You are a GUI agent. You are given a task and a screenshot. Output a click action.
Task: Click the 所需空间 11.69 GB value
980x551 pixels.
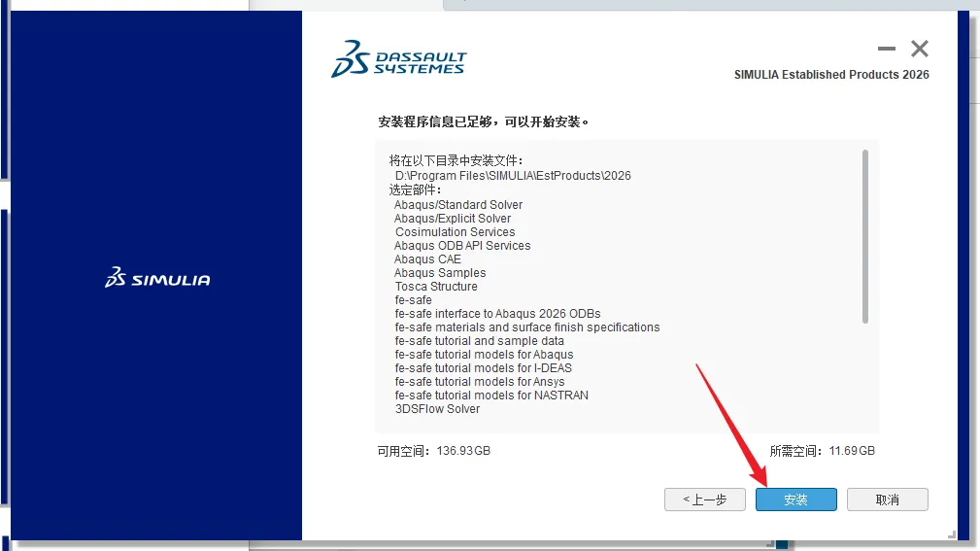pyautogui.click(x=851, y=451)
